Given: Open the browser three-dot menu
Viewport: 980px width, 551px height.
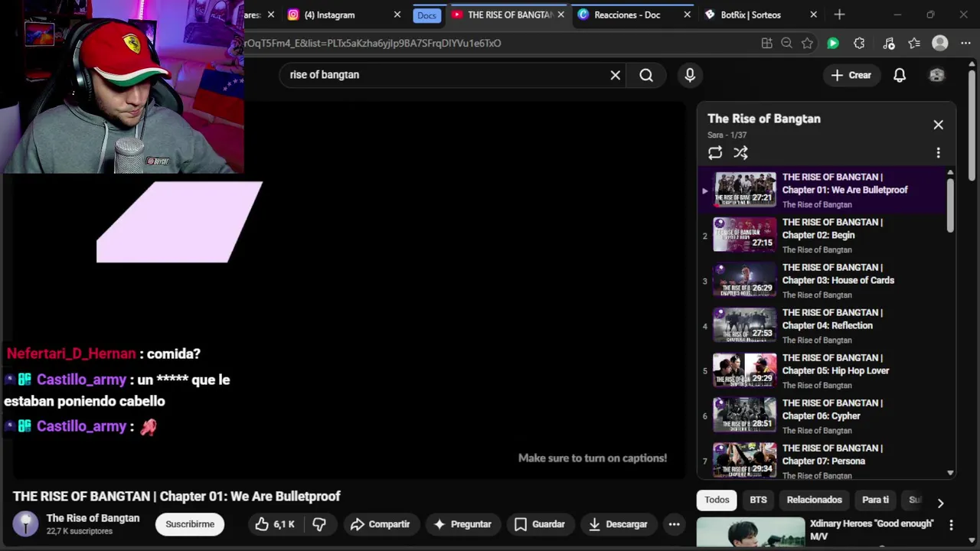Looking at the screenshot, I should (x=965, y=44).
